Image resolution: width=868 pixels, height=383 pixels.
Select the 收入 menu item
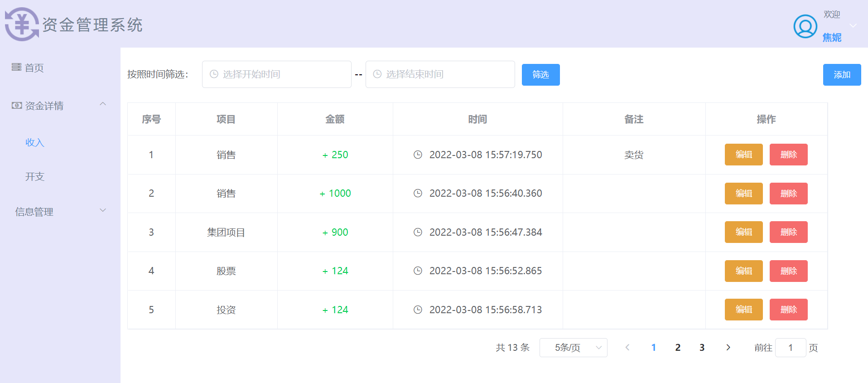click(x=34, y=142)
